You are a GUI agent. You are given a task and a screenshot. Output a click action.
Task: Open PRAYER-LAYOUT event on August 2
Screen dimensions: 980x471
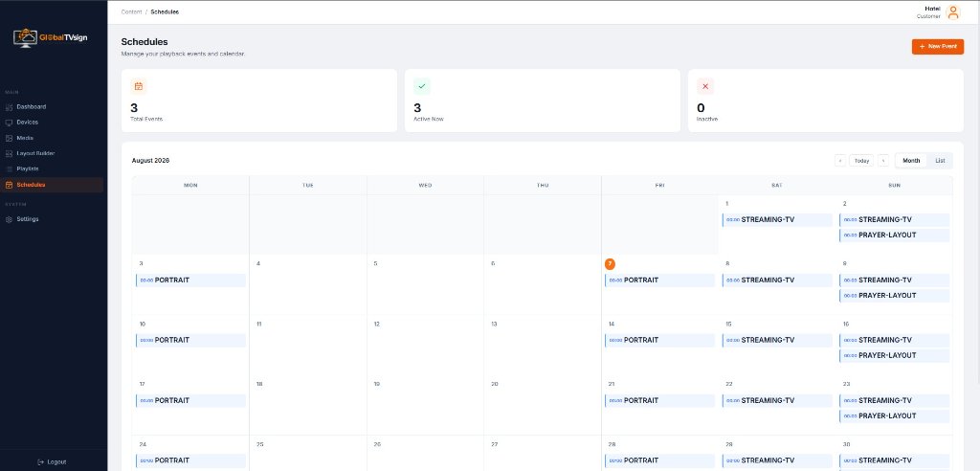895,235
